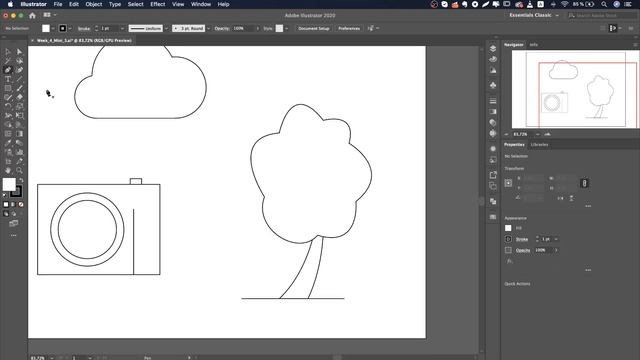Open the 3 pt. Round brush dropdown
Viewport: 640px width, 360px height.
[x=208, y=29]
